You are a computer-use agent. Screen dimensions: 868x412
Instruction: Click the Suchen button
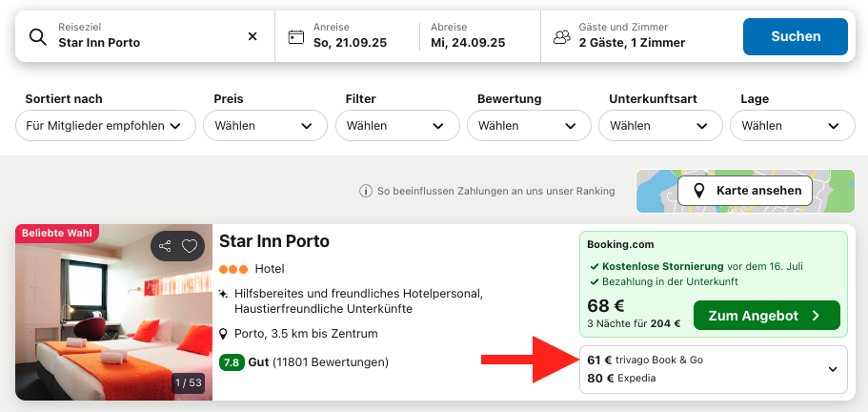(x=796, y=36)
